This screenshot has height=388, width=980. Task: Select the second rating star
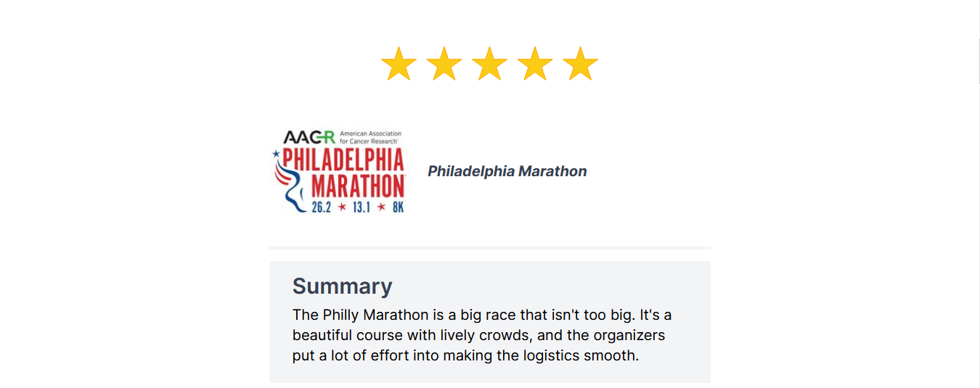click(x=444, y=64)
